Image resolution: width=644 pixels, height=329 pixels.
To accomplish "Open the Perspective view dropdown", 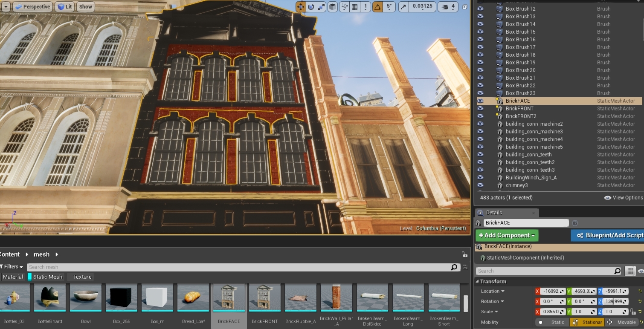I will click(x=33, y=6).
